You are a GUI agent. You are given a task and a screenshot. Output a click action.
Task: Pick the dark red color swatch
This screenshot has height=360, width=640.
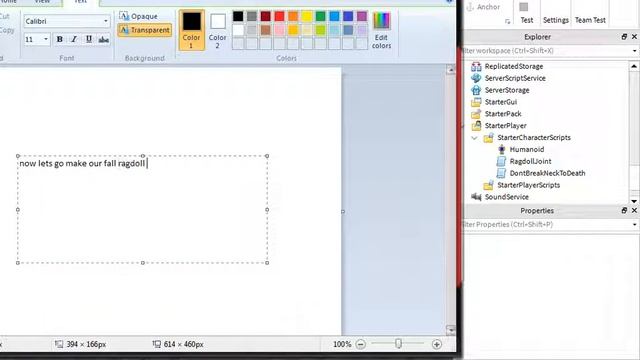[x=265, y=16]
